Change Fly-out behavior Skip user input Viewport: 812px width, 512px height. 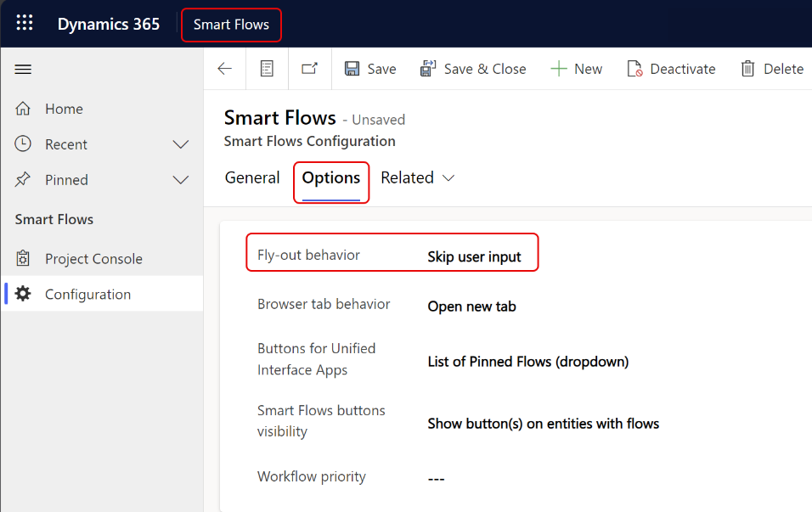(x=474, y=256)
